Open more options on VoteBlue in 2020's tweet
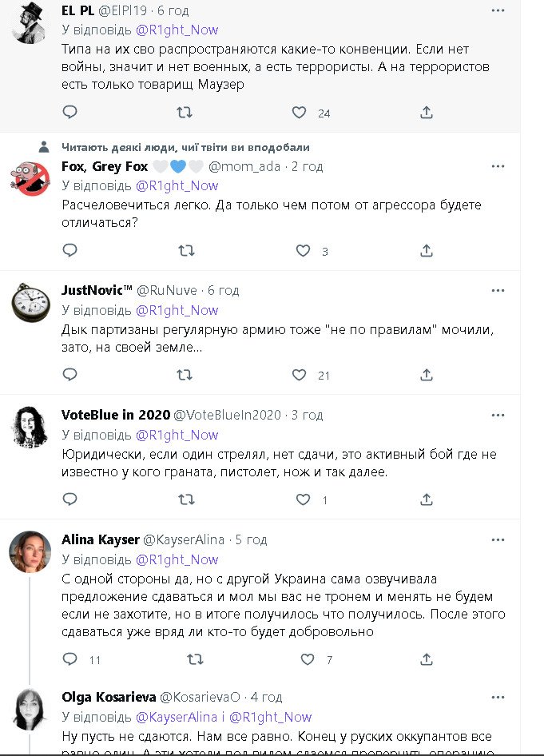Screen dimensions: 544x756 point(498,416)
